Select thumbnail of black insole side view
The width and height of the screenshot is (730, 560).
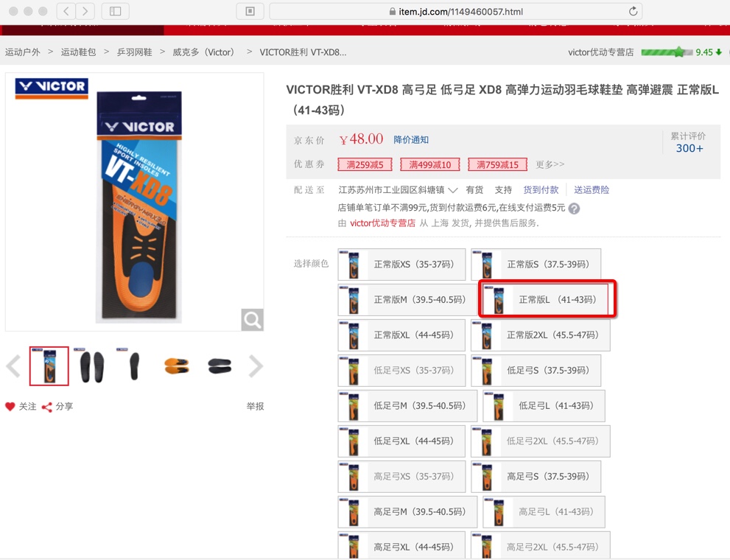220,366
